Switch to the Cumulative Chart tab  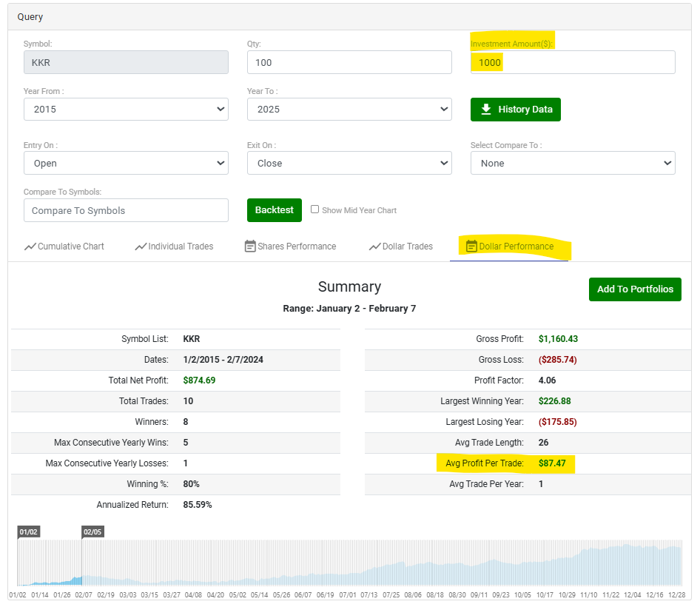tap(64, 247)
